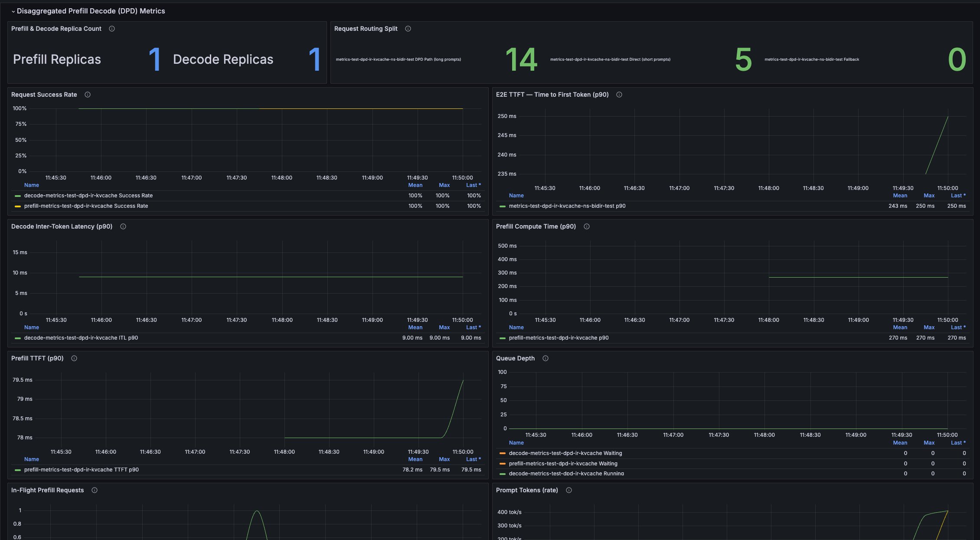Image resolution: width=980 pixels, height=540 pixels.
Task: Toggle decode-metrics Success Rate legend series
Action: [x=88, y=196]
